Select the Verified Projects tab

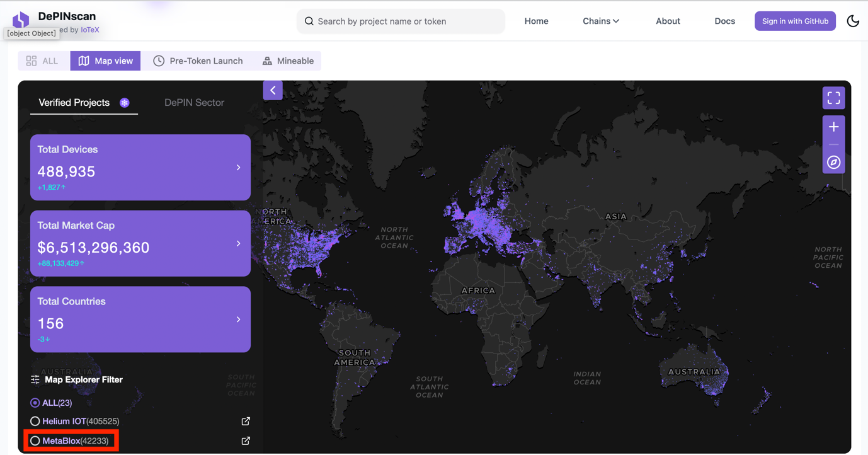pos(84,103)
